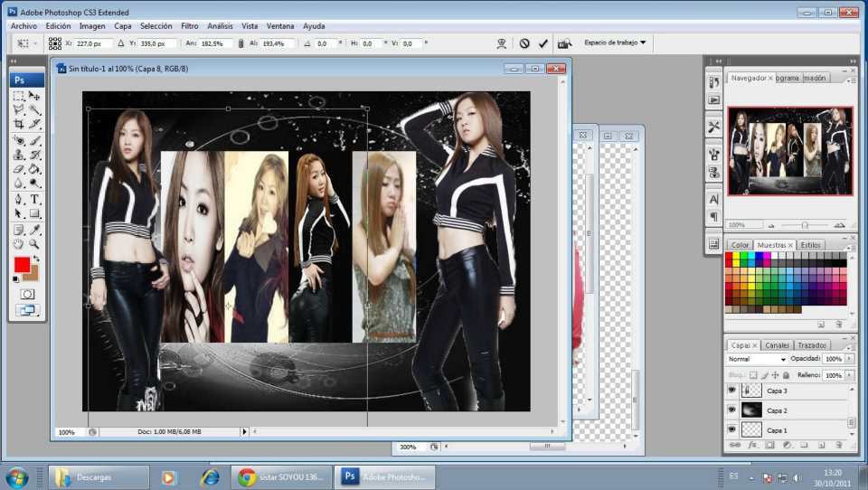The height and width of the screenshot is (490, 868).
Task: Select the Path Selection tool
Action: pos(19,213)
